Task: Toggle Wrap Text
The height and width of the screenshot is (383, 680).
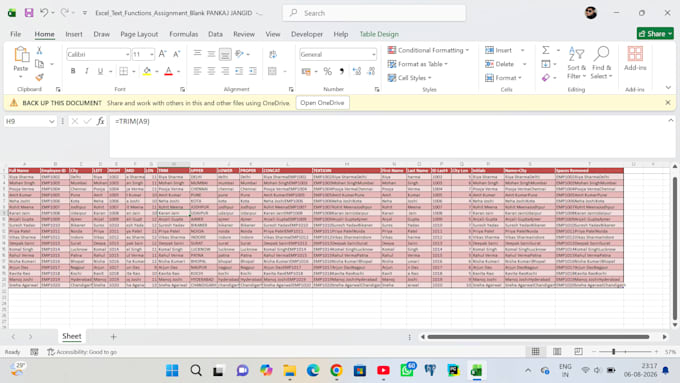Action: click(273, 54)
